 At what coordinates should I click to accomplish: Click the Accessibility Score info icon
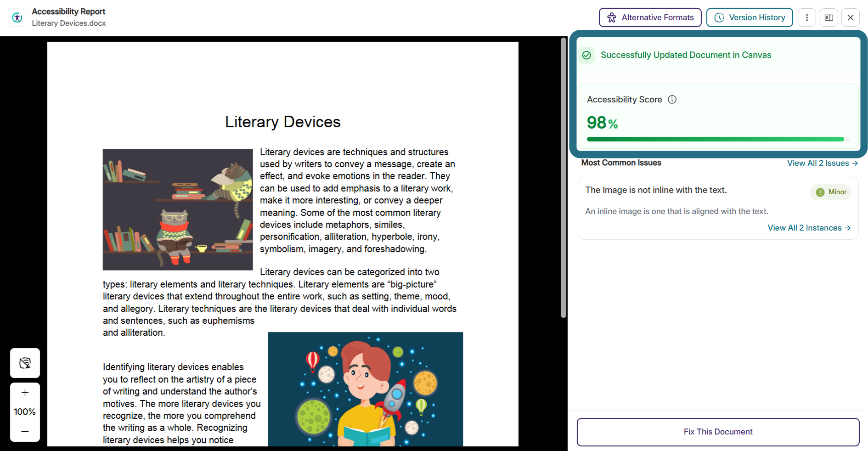672,100
